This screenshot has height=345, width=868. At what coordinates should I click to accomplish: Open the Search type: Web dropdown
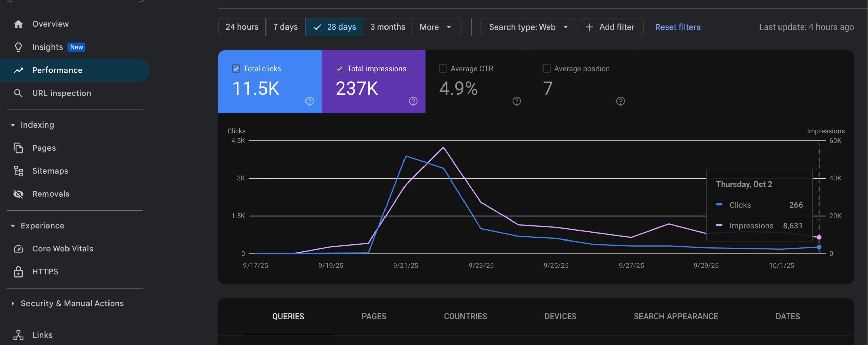click(527, 27)
